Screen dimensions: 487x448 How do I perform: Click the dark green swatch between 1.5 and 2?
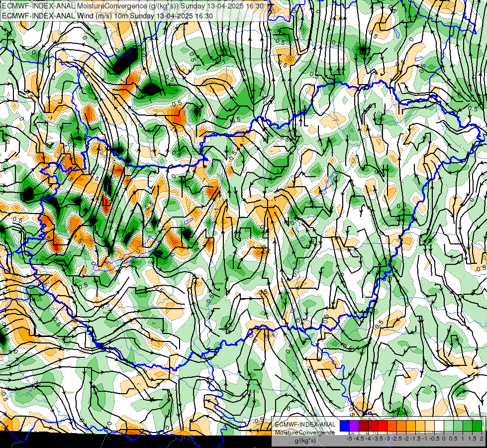coord(478,426)
